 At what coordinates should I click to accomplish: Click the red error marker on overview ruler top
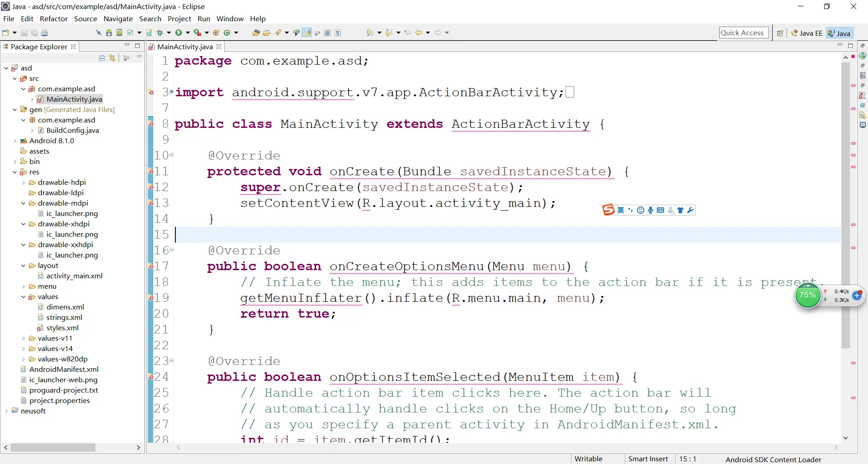click(853, 56)
